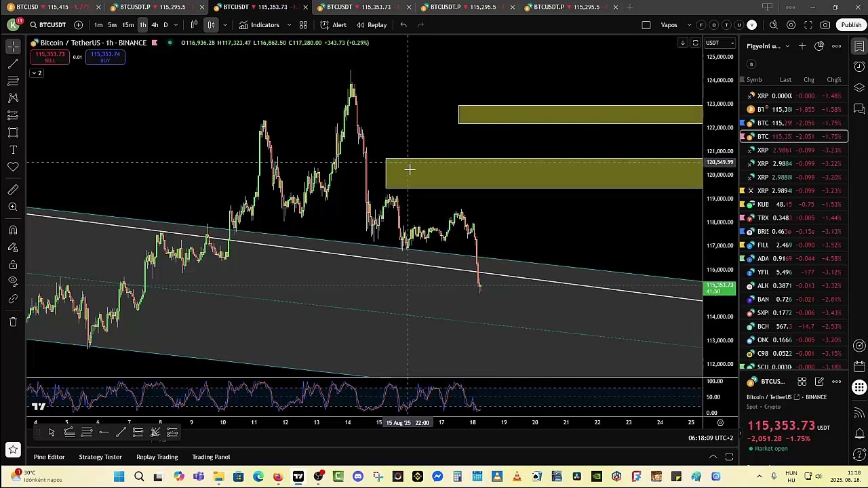The height and width of the screenshot is (488, 868).
Task: Take a chart snapshot with camera icon
Action: 825,25
